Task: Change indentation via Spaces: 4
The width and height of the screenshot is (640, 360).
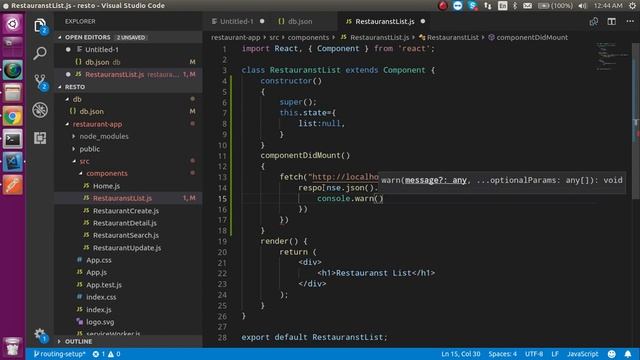Action: [502, 354]
